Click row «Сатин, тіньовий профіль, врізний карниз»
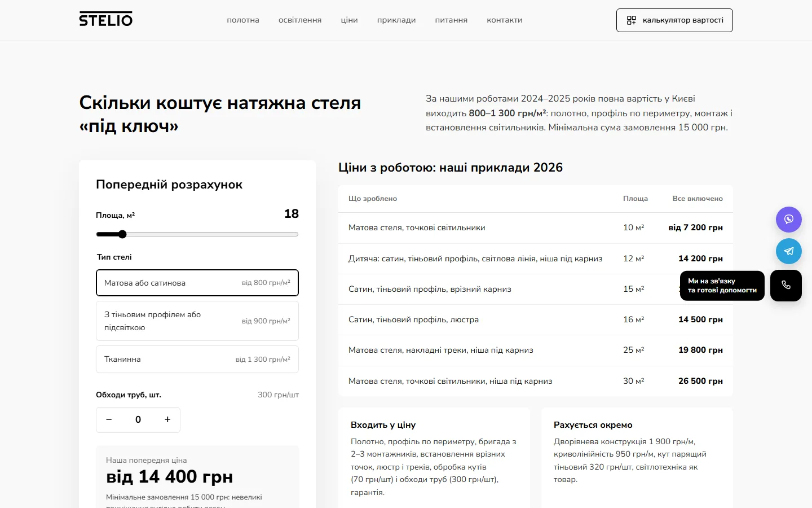Image resolution: width=812 pixels, height=508 pixels. pyautogui.click(x=536, y=289)
